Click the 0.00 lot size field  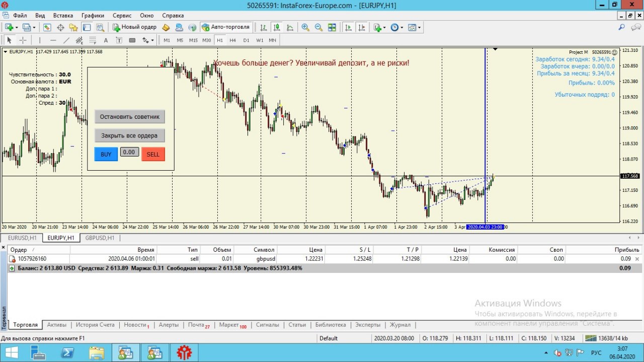coord(129,152)
